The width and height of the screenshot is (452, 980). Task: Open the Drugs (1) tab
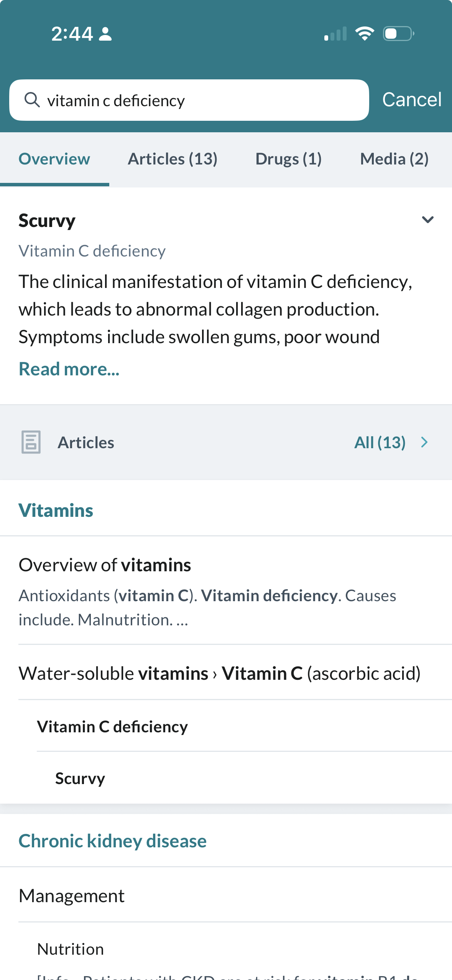[288, 159]
